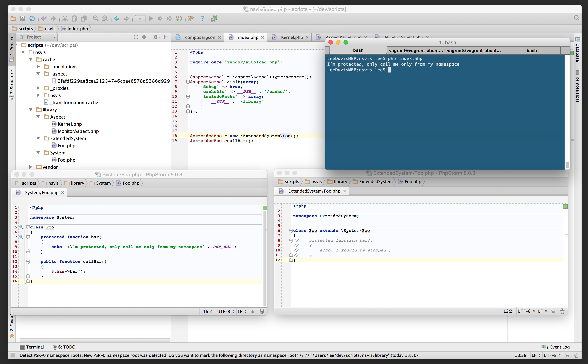Viewport: 588px width, 364px height.
Task: Collapse the nsvis folder in tree
Action: (23, 52)
